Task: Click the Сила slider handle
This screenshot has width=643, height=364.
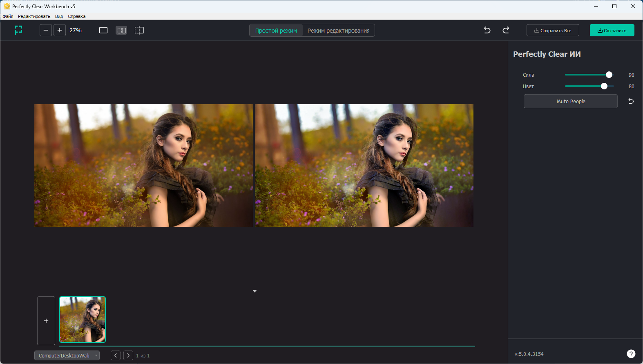Action: [609, 75]
